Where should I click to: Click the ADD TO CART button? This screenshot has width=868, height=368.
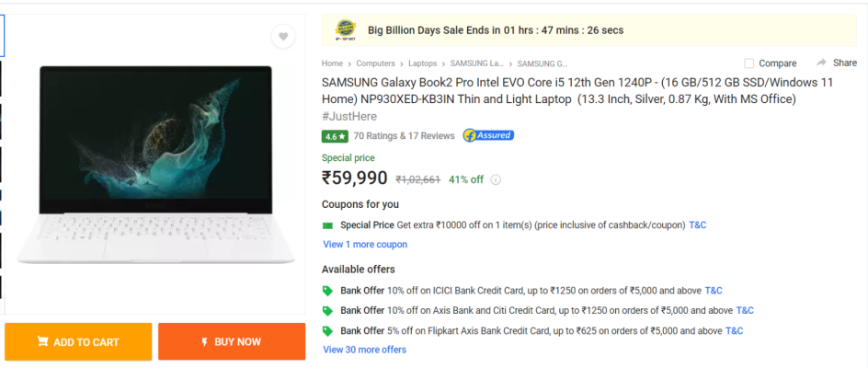click(78, 342)
